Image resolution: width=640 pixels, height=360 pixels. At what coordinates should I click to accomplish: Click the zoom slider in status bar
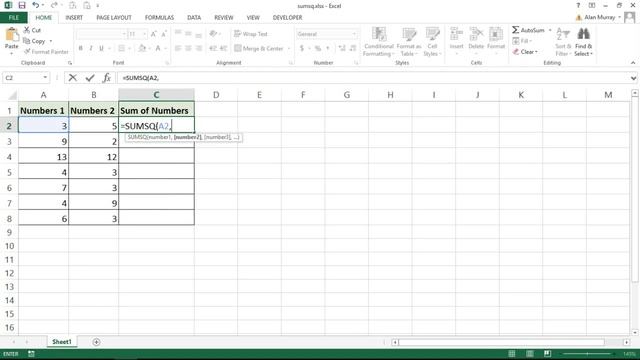pos(587,353)
